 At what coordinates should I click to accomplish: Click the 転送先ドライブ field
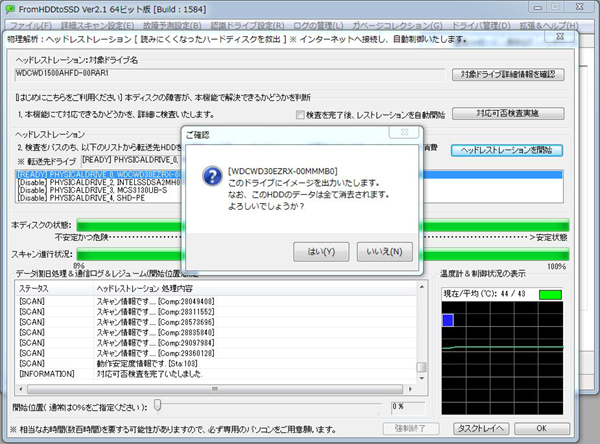click(x=131, y=160)
